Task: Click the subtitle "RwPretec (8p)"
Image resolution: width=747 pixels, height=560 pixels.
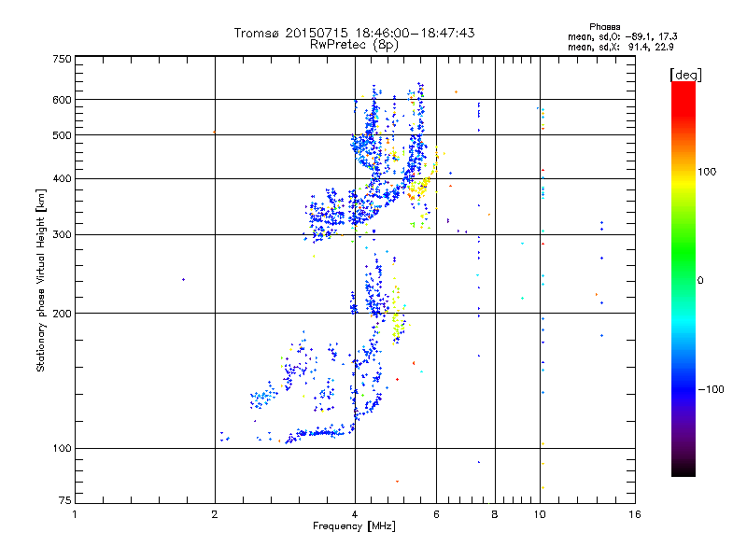Action: click(x=354, y=45)
